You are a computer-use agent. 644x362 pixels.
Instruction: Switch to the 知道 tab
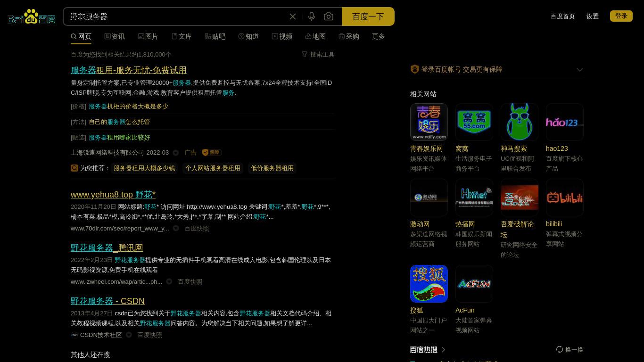[248, 36]
